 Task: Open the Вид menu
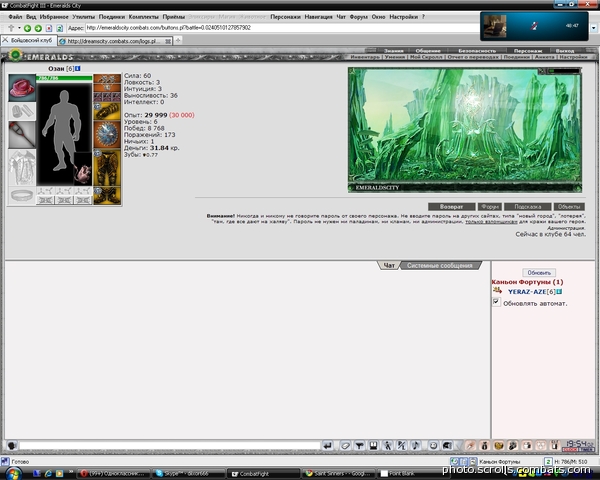31,17
